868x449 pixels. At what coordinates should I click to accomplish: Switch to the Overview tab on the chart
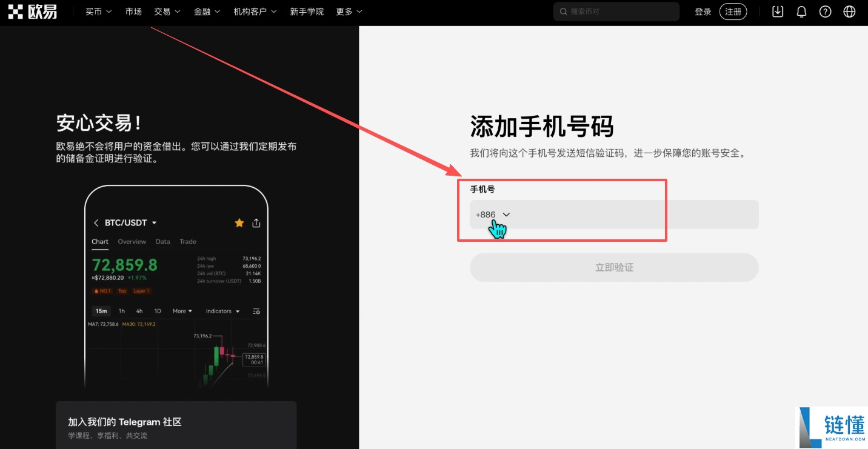point(132,241)
